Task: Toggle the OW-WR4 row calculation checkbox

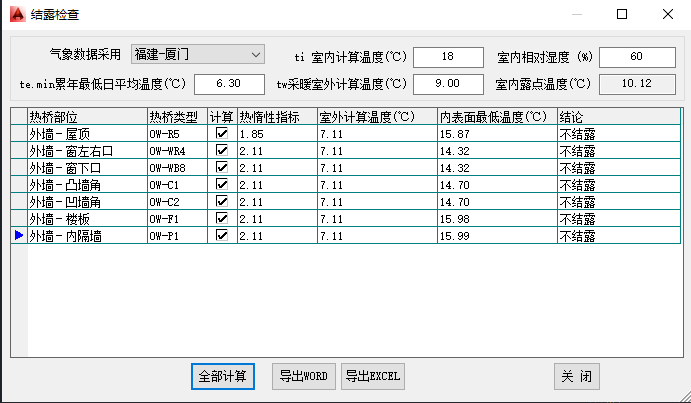Action: pyautogui.click(x=222, y=150)
